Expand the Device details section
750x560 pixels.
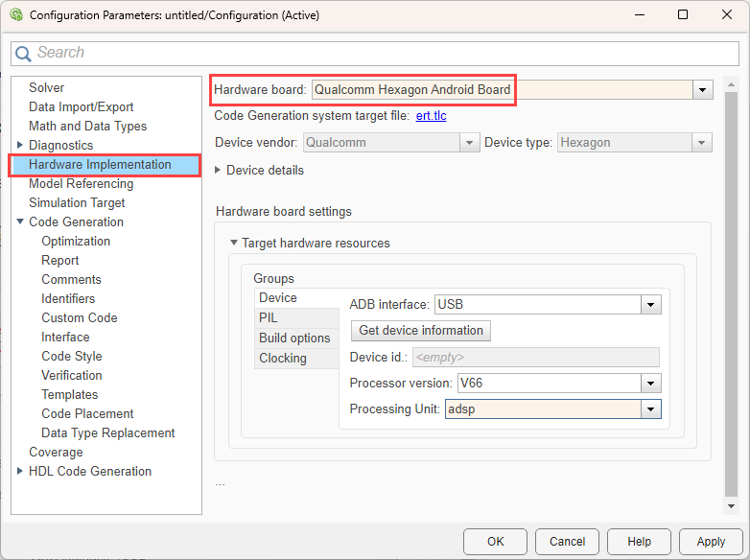click(219, 170)
